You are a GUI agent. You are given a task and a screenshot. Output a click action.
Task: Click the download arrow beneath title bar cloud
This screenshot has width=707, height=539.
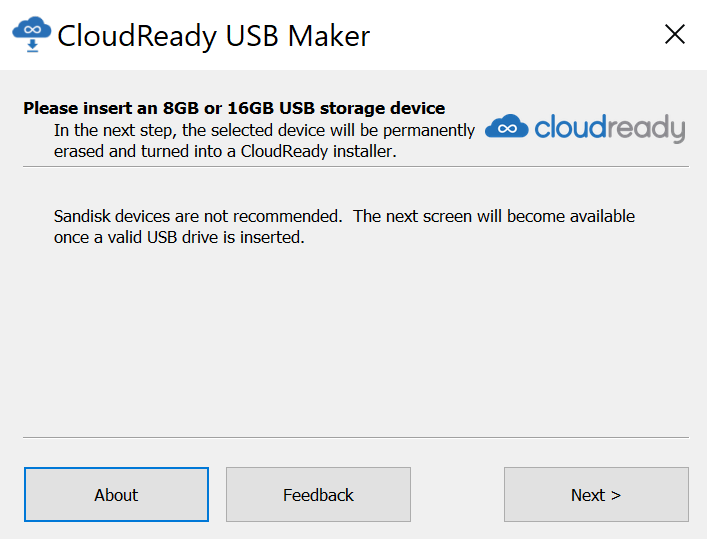click(32, 46)
